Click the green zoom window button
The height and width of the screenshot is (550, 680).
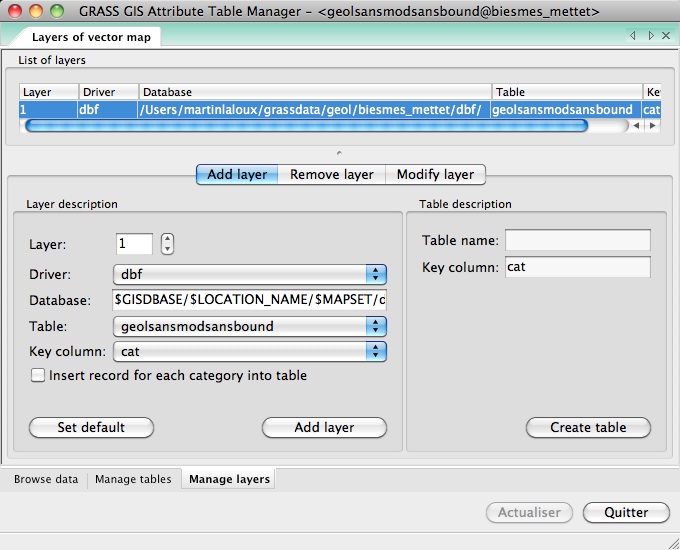click(x=56, y=12)
